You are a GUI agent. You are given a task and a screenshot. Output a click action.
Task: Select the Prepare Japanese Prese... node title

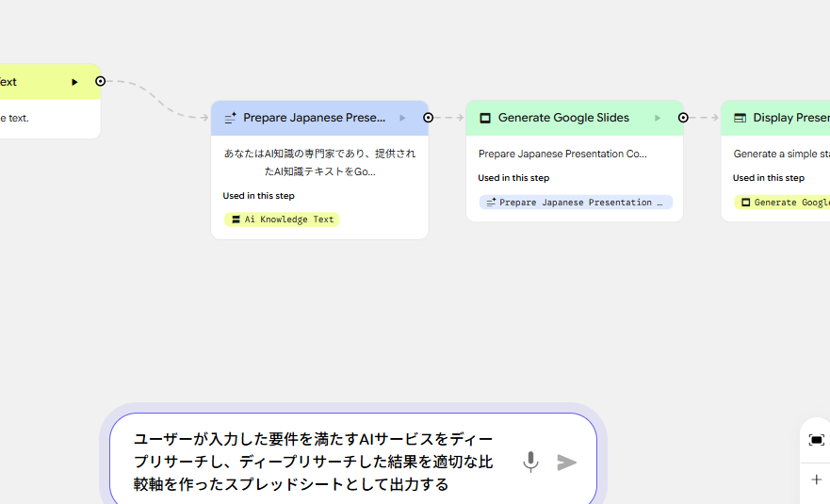314,118
